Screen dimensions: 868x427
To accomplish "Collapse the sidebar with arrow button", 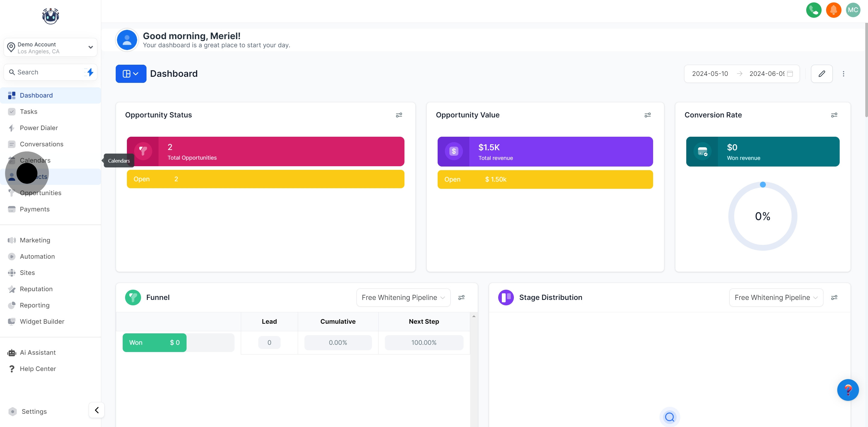I will 97,410.
